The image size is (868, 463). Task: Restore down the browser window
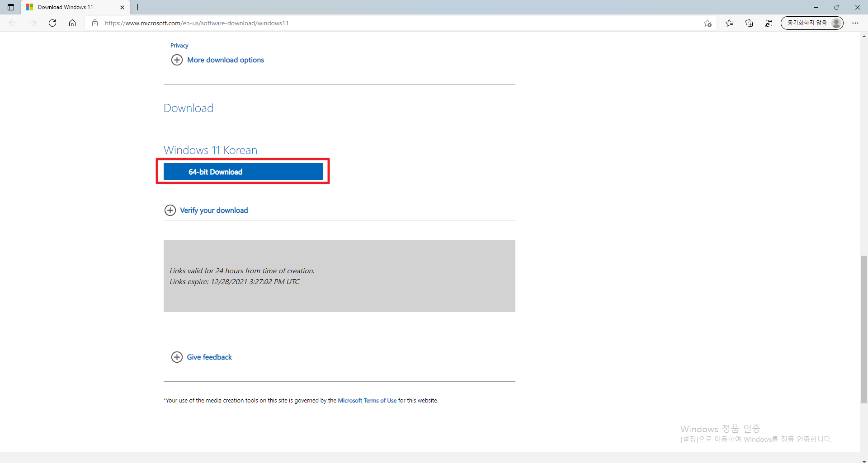pyautogui.click(x=837, y=7)
